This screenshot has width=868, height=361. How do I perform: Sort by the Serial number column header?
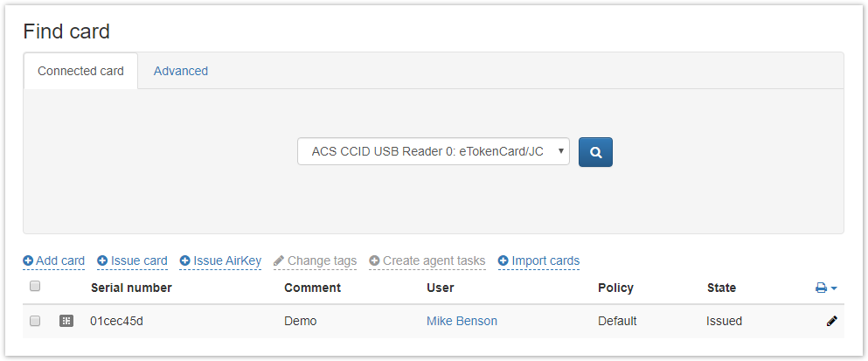[x=131, y=288]
